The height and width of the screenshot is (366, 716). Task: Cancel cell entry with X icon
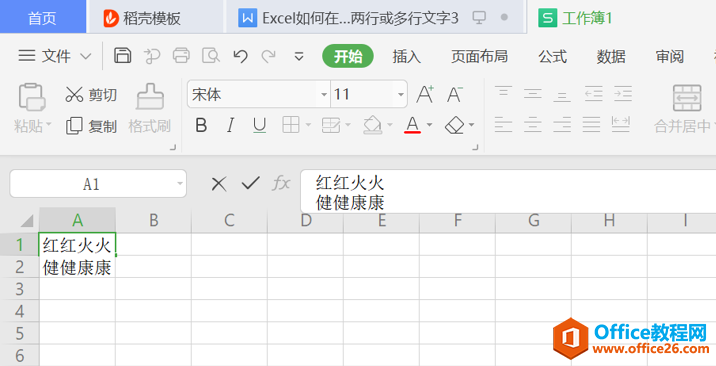pyautogui.click(x=219, y=184)
